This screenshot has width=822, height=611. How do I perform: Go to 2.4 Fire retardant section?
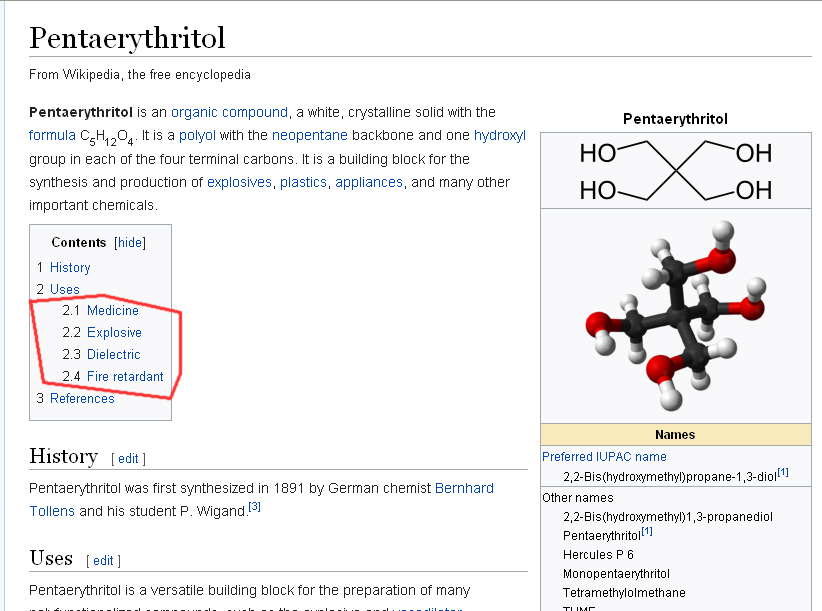point(125,377)
